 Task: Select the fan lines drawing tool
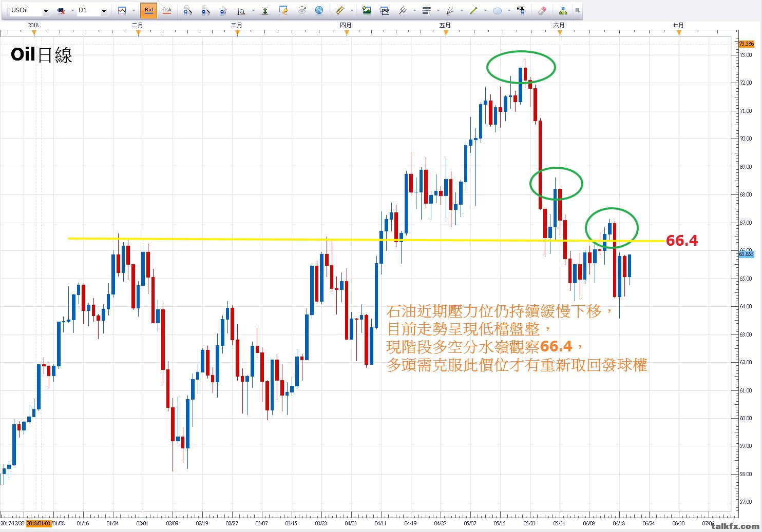pyautogui.click(x=450, y=10)
